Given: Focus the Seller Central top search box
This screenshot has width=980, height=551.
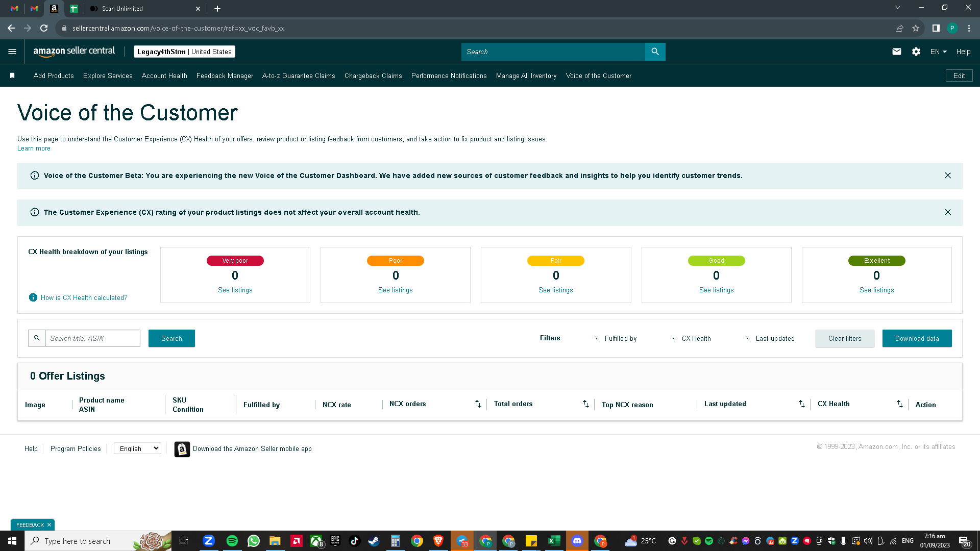Looking at the screenshot, I should coord(553,52).
